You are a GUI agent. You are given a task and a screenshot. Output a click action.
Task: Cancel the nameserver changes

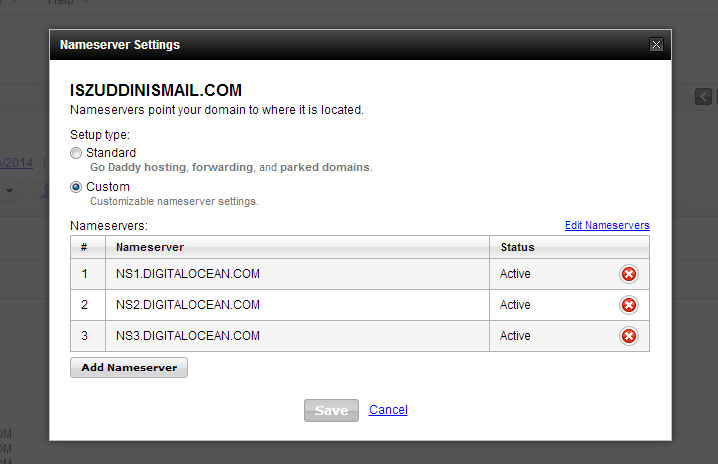pos(388,410)
